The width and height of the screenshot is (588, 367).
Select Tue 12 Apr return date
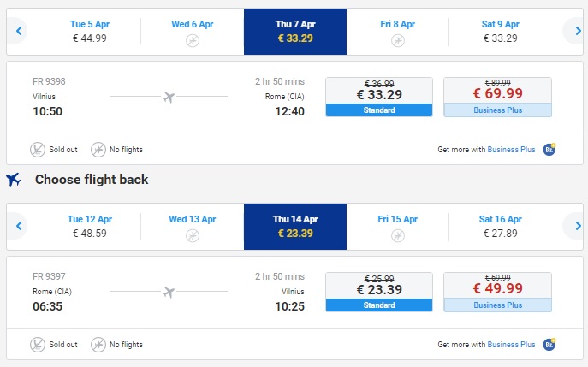90,227
